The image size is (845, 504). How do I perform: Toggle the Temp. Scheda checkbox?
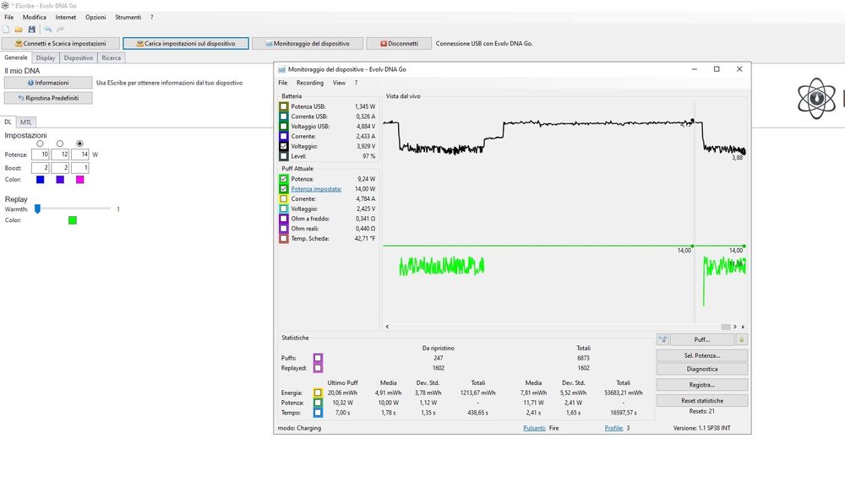pos(284,239)
